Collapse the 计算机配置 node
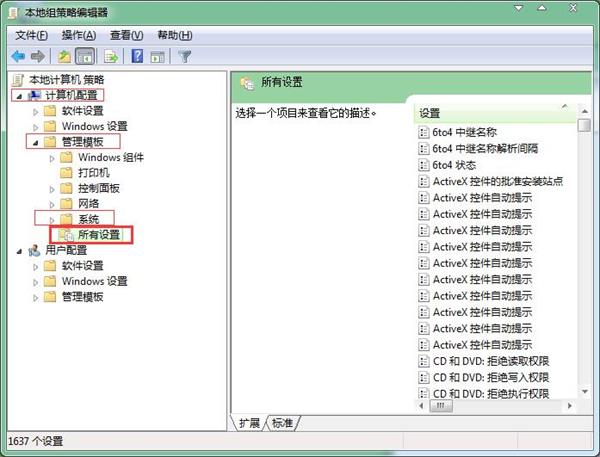This screenshot has height=457, width=600. tap(19, 96)
